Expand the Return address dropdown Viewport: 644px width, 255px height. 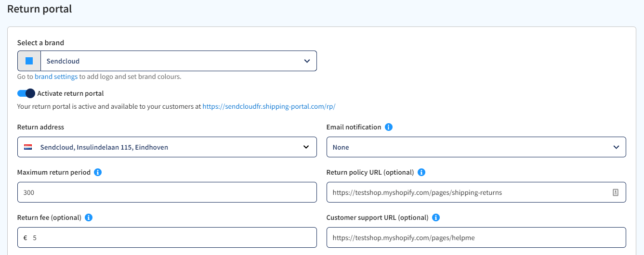[x=167, y=147]
